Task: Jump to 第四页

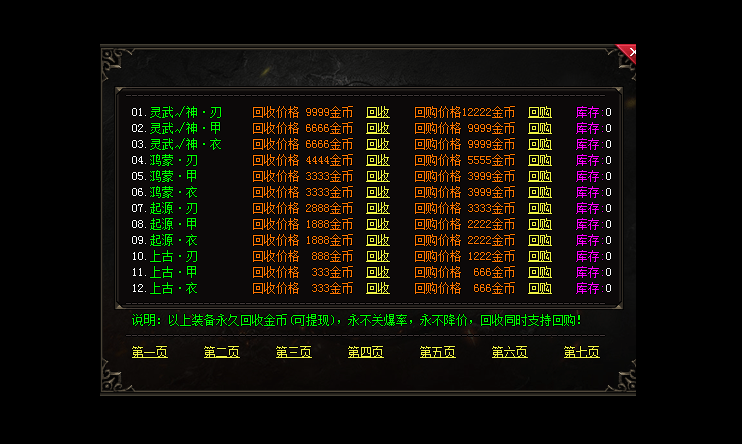Action: (366, 352)
